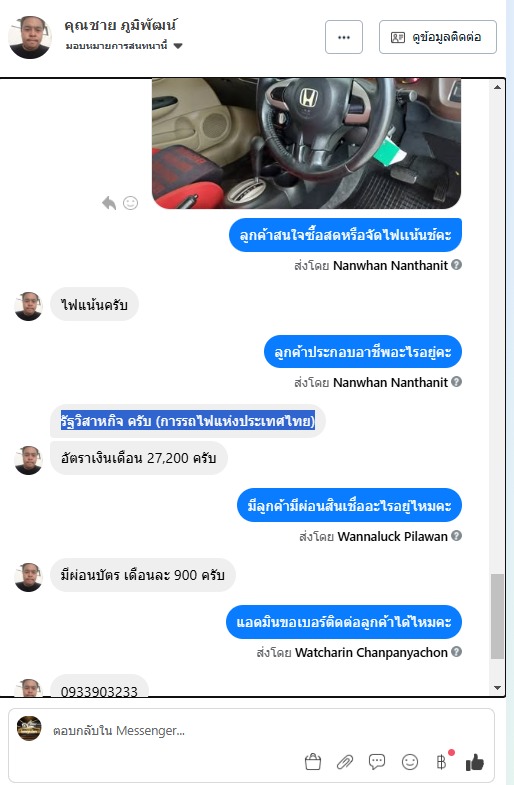Send a thumbs-up like
This screenshot has width=514, height=785.
pyautogui.click(x=474, y=762)
